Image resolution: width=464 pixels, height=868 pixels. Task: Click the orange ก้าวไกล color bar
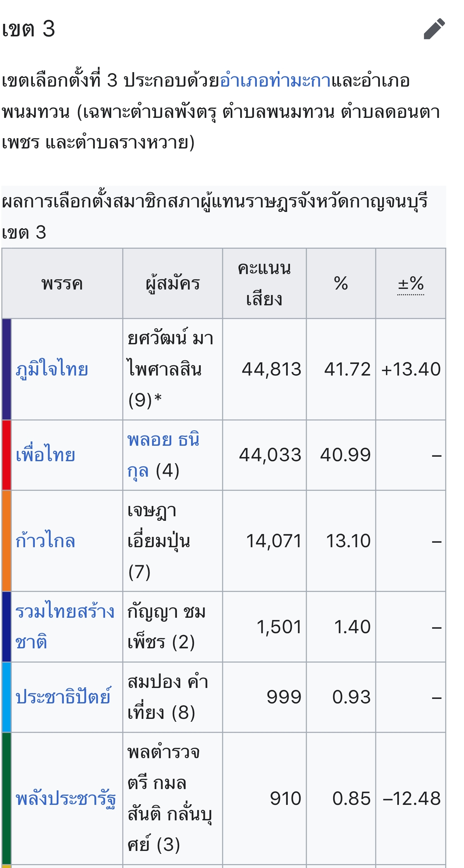[7, 541]
